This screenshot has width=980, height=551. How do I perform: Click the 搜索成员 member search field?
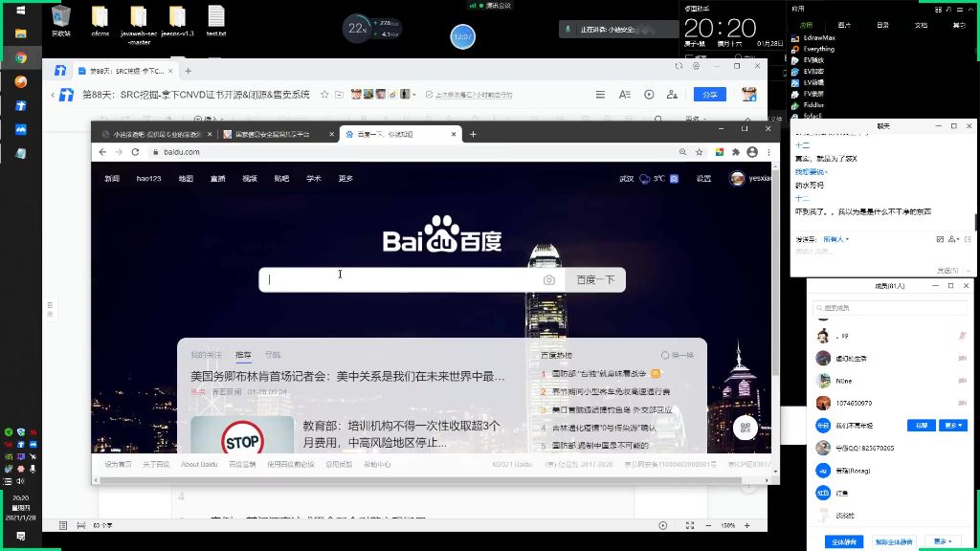click(x=889, y=308)
